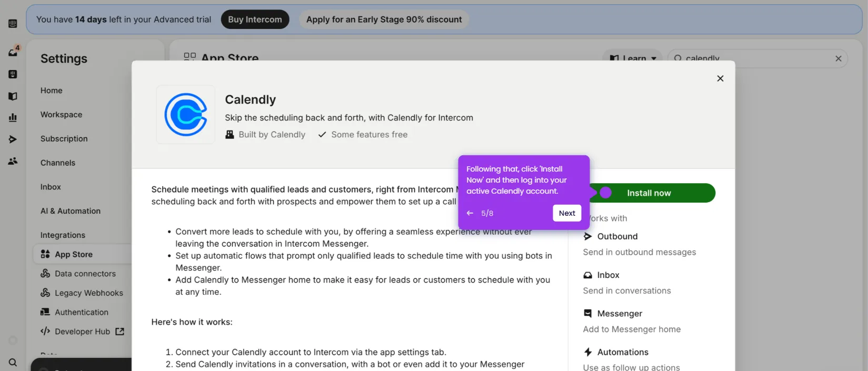Click the App Store sidebar icon
This screenshot has height=371, width=868.
[x=45, y=254]
